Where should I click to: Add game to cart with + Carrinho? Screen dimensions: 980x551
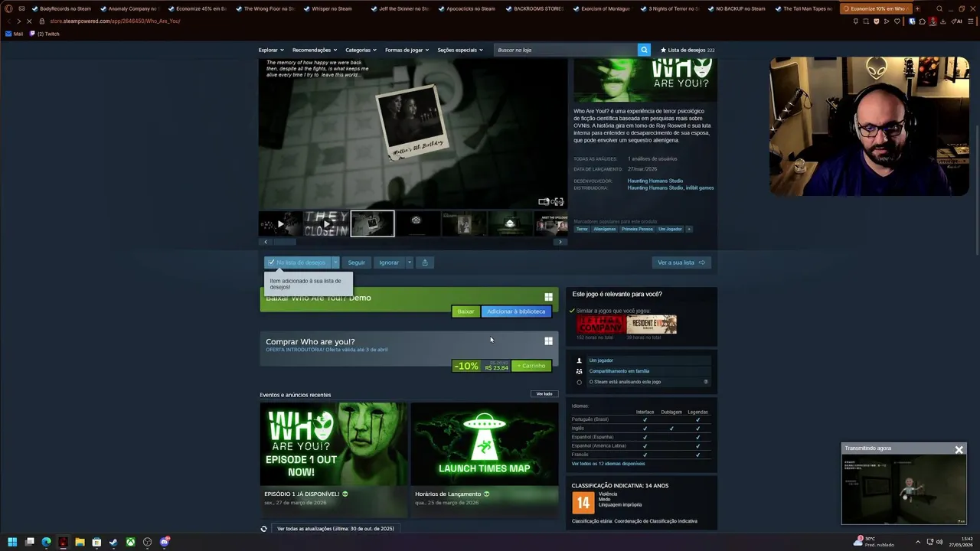tap(531, 366)
